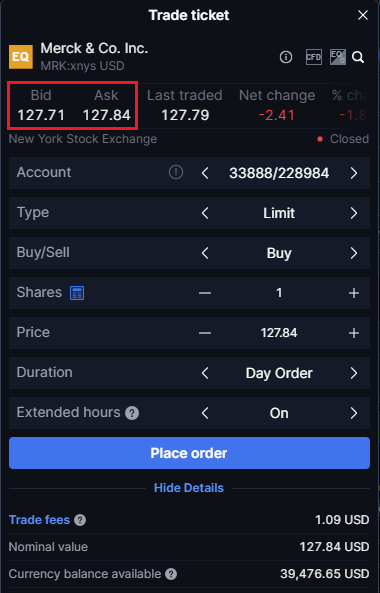This screenshot has width=380, height=593.
Task: Switch Extended hours using left arrow
Action: click(x=205, y=413)
